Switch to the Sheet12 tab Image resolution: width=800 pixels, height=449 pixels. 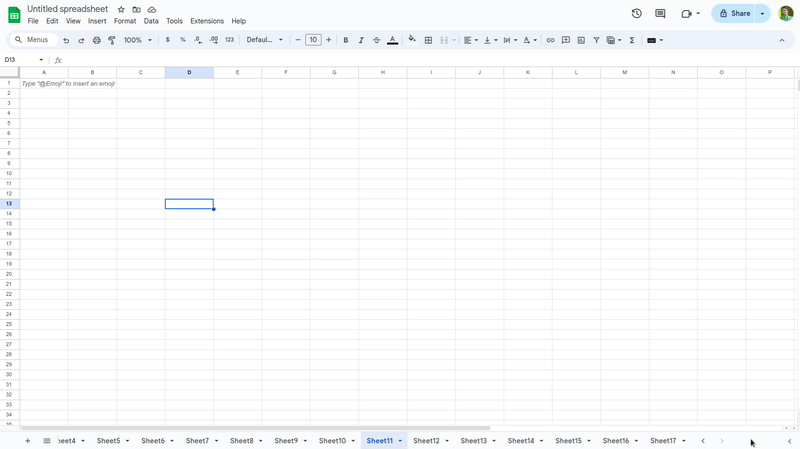point(426,441)
